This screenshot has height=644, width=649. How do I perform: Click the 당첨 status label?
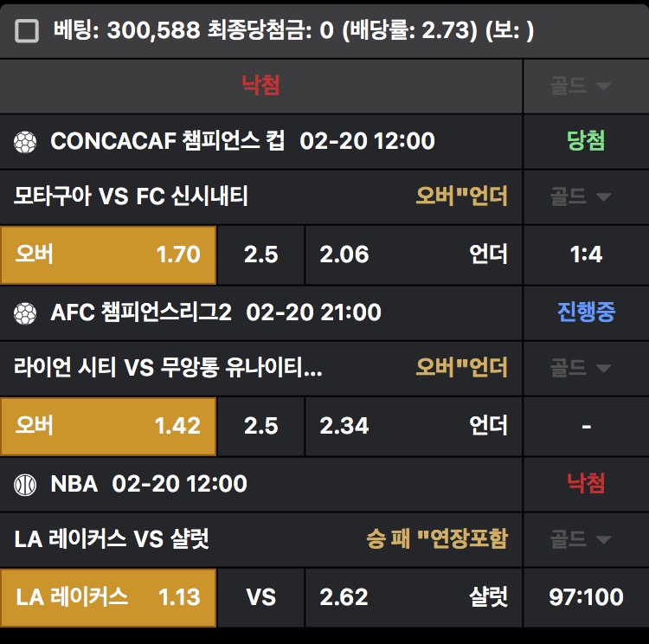(x=586, y=141)
